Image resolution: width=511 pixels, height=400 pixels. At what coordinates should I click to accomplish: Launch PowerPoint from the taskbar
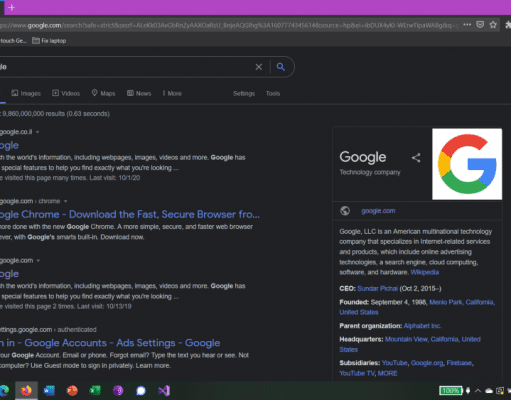pyautogui.click(x=72, y=390)
